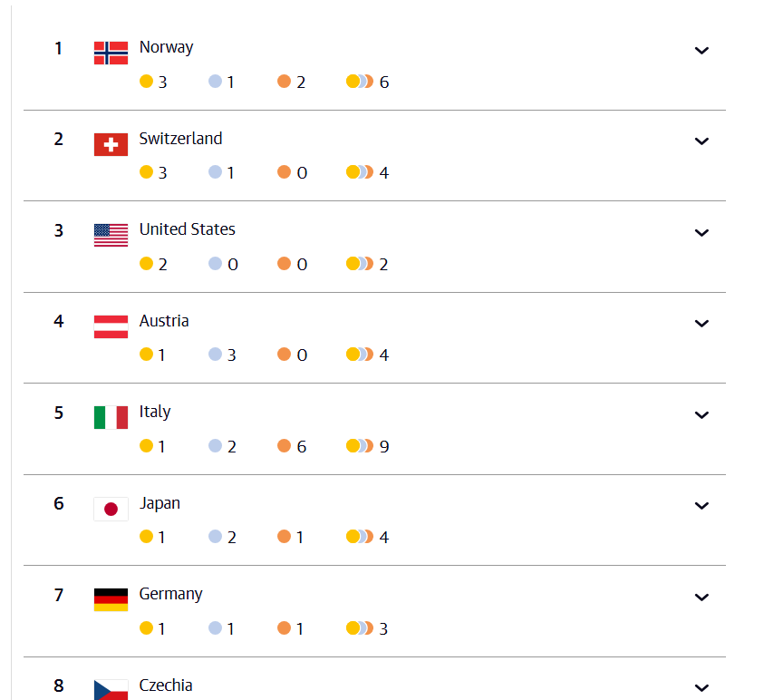The width and height of the screenshot is (764, 700).
Task: Click the Norway flag icon
Action: 111,53
